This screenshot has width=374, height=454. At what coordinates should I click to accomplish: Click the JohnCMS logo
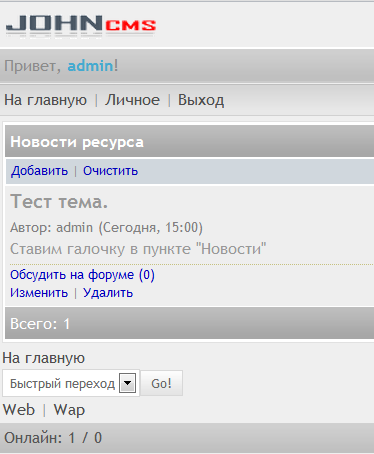[x=81, y=26]
